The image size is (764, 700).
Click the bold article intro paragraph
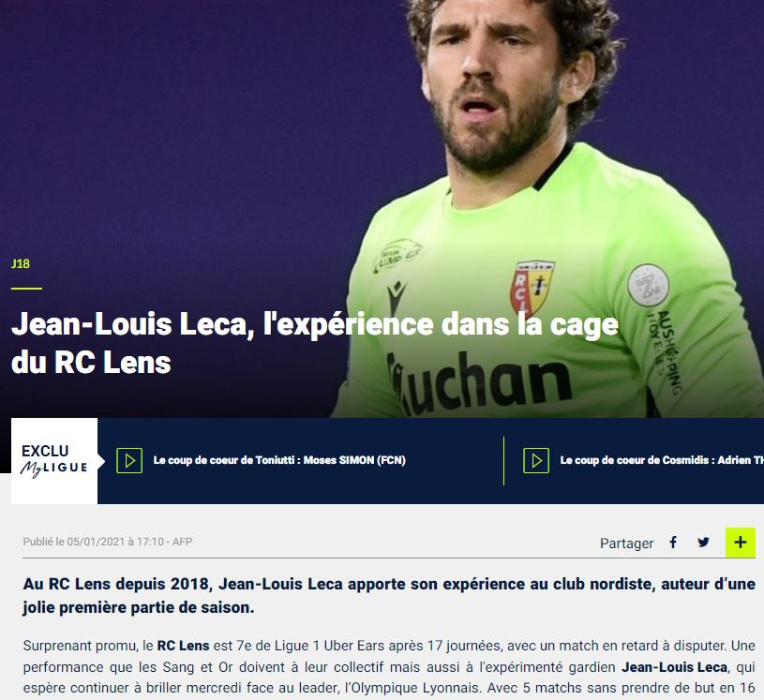click(389, 595)
